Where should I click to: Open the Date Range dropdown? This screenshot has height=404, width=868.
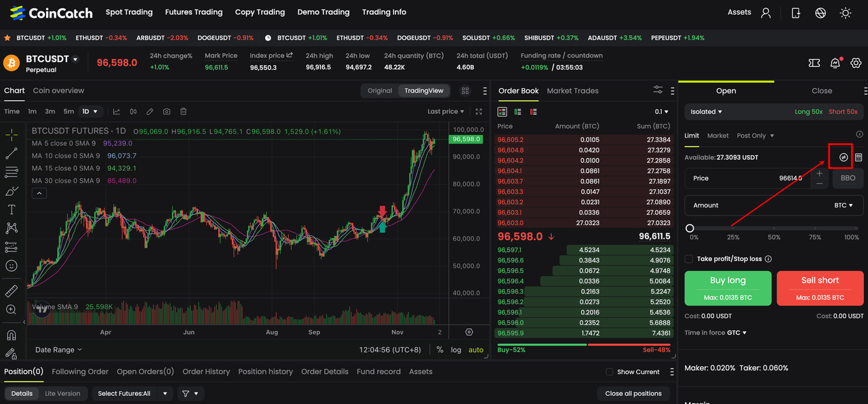pyautogui.click(x=58, y=350)
